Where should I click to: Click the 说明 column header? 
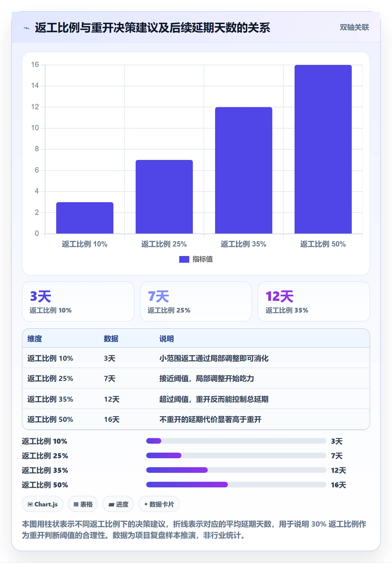coord(167,339)
